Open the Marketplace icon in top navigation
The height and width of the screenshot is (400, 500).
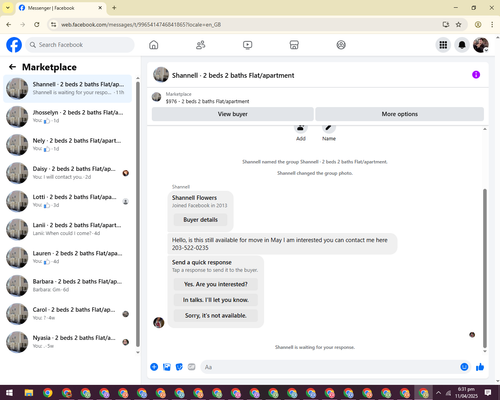point(294,45)
